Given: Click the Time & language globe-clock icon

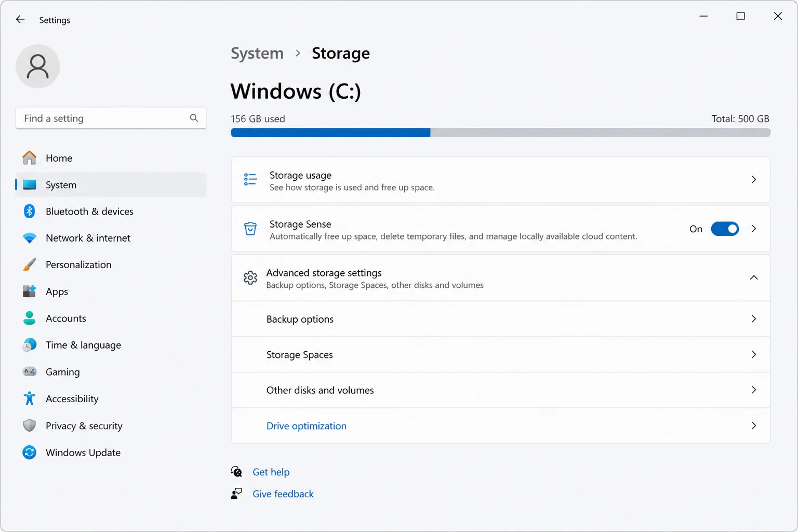Looking at the screenshot, I should (x=30, y=345).
